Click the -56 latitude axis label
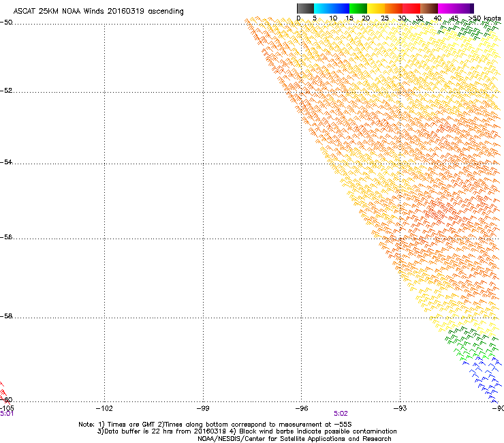The image size is (504, 443). (6, 237)
